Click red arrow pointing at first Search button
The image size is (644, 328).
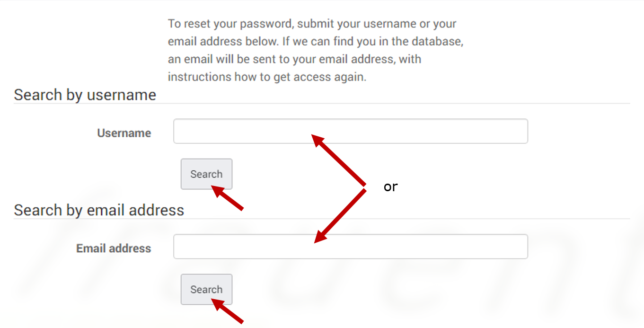pyautogui.click(x=227, y=198)
